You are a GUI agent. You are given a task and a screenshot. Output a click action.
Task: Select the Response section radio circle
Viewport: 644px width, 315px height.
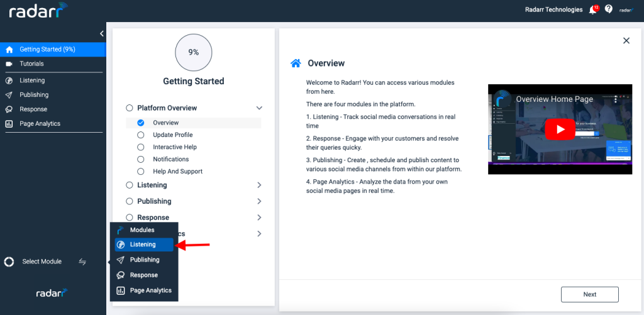coord(130,218)
